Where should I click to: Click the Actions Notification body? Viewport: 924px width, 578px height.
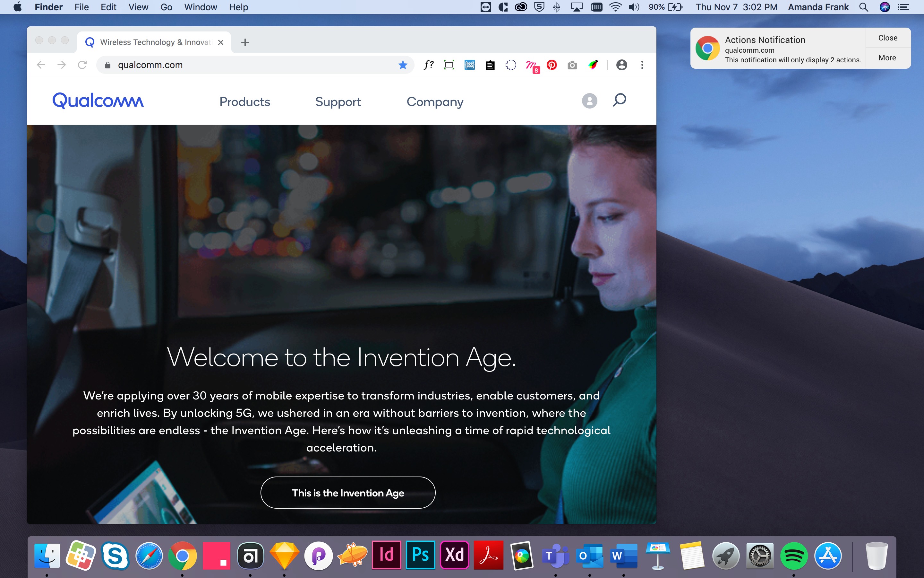[x=778, y=48]
